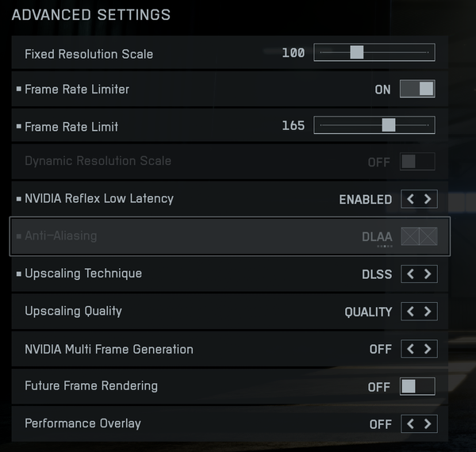Enable the Future Frame Rendering toggle
Viewport: 476px width, 452px height.
pos(418,386)
